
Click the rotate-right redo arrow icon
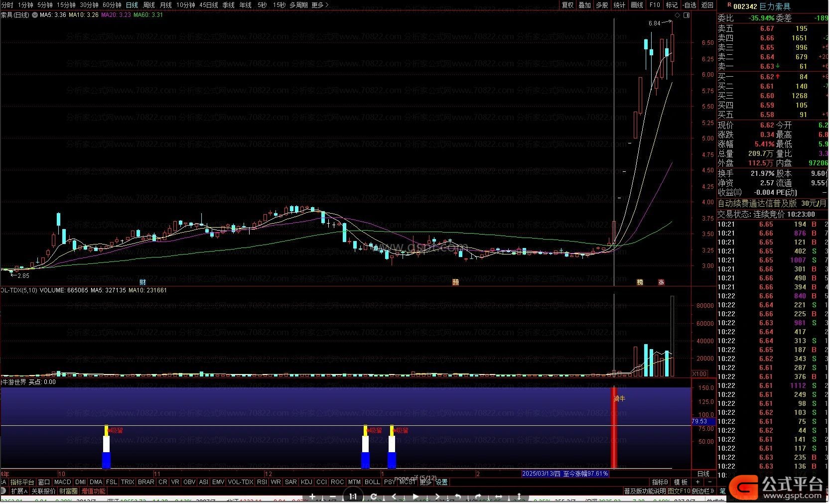coord(478,497)
